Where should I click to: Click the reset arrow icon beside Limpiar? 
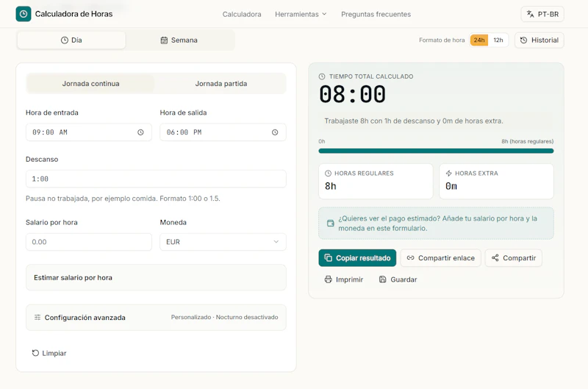point(35,353)
